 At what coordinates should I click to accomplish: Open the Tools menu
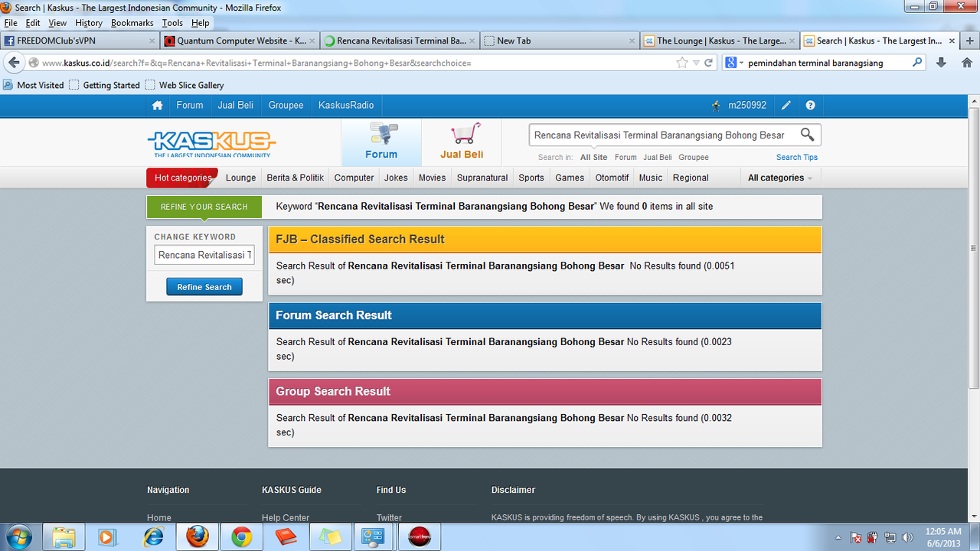[172, 23]
